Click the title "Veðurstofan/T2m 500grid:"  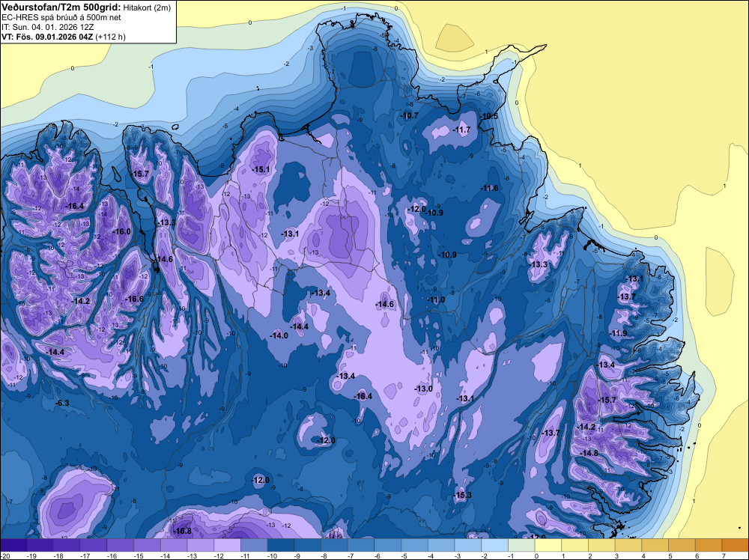tap(61, 7)
